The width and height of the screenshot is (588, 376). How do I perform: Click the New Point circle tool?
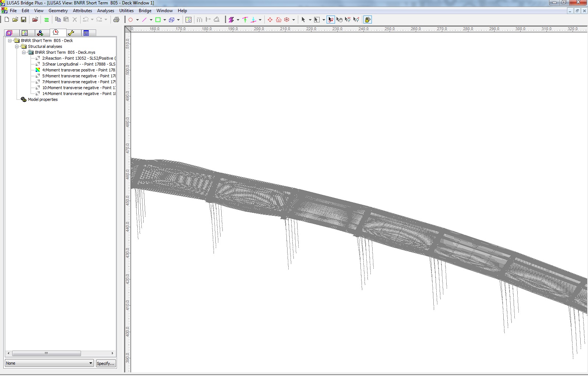click(x=130, y=20)
